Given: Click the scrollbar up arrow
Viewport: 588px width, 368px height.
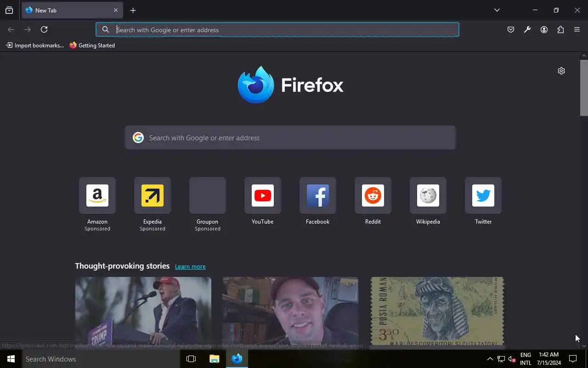Looking at the screenshot, I should pyautogui.click(x=584, y=56).
